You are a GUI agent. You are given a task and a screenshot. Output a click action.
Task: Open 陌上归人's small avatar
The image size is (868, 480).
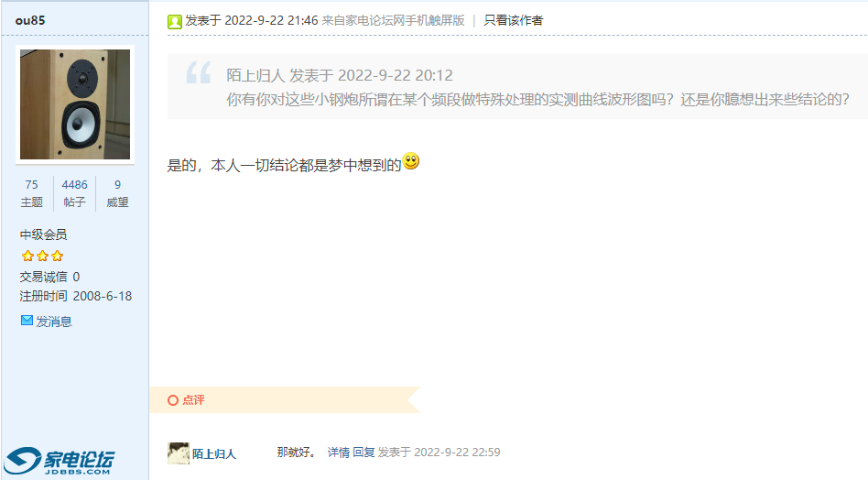179,453
